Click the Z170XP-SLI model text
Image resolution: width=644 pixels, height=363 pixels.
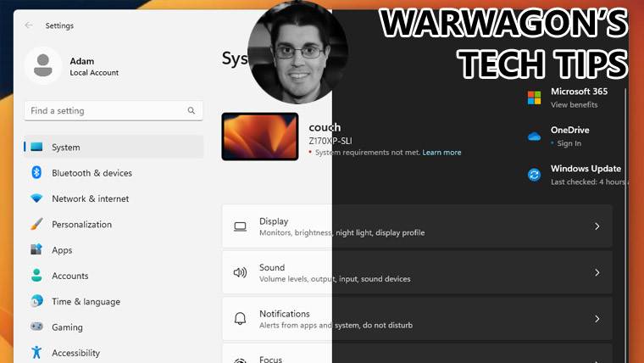[330, 141]
